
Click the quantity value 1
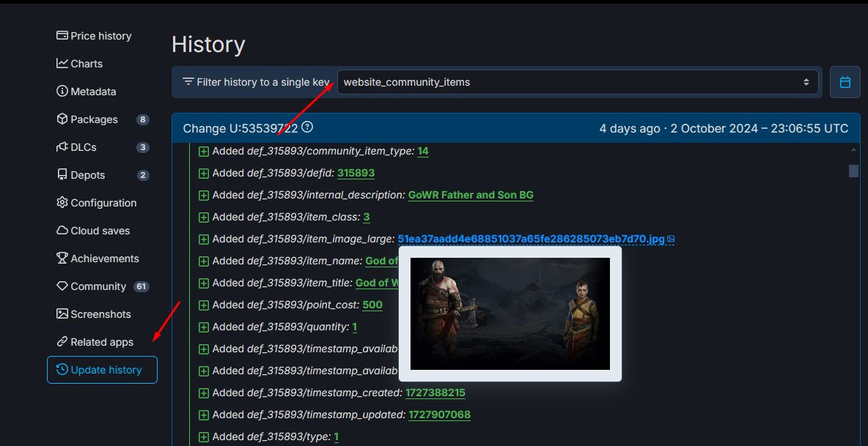pos(354,327)
